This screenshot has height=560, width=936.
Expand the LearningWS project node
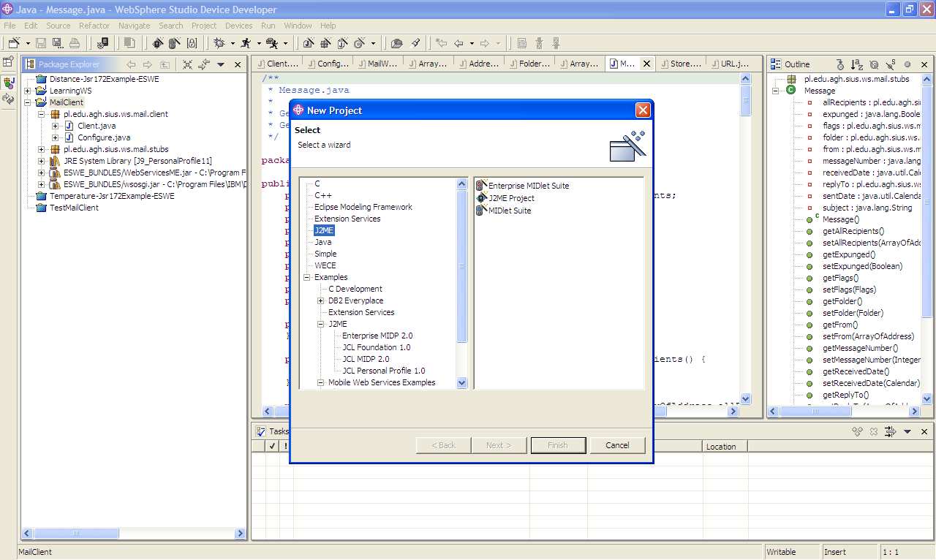click(28, 91)
